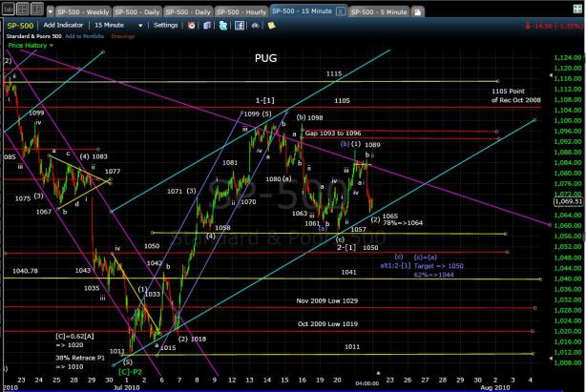Select the '1040.78' level label
This screenshot has height=392, width=586.
coord(25,271)
